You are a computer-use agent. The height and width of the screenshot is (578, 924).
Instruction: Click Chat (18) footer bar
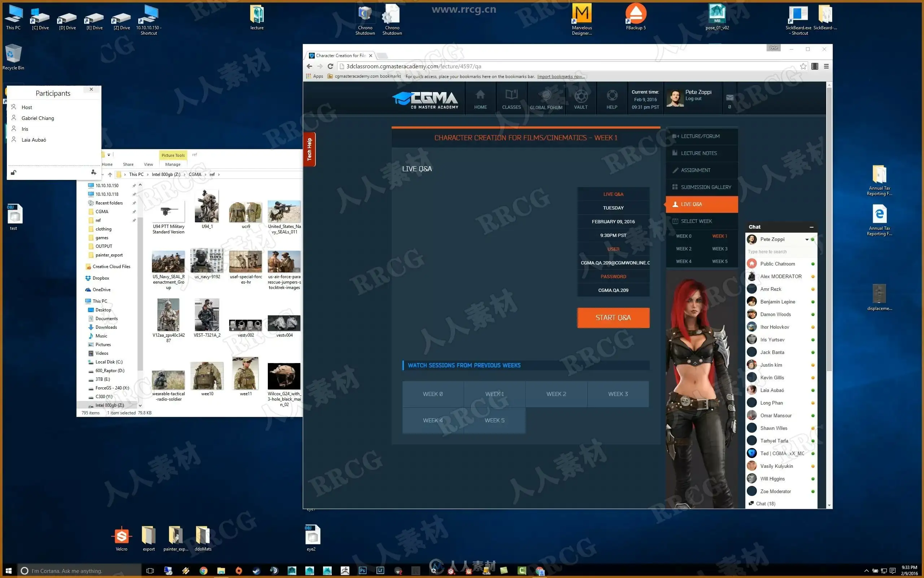[780, 504]
